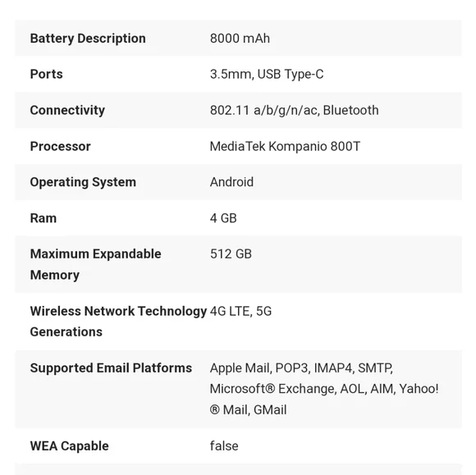476x475 pixels.
Task: Click the Ports specification label
Action: point(47,74)
